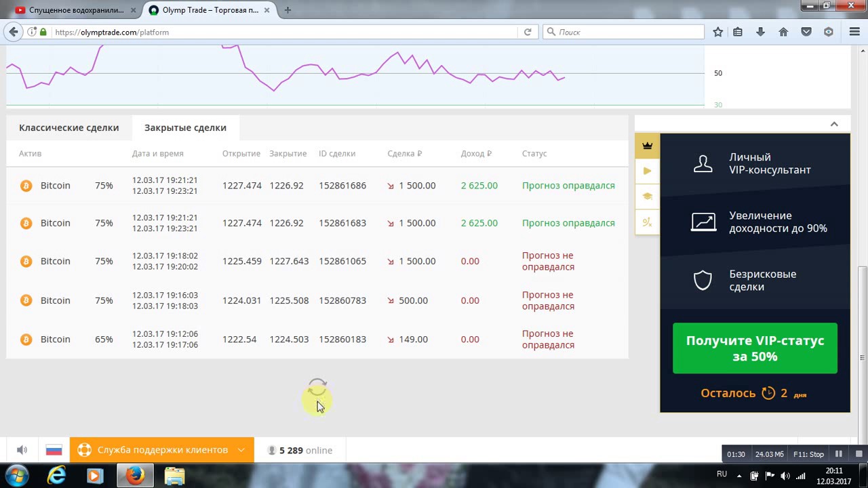Pause the screen recording

coord(839,454)
